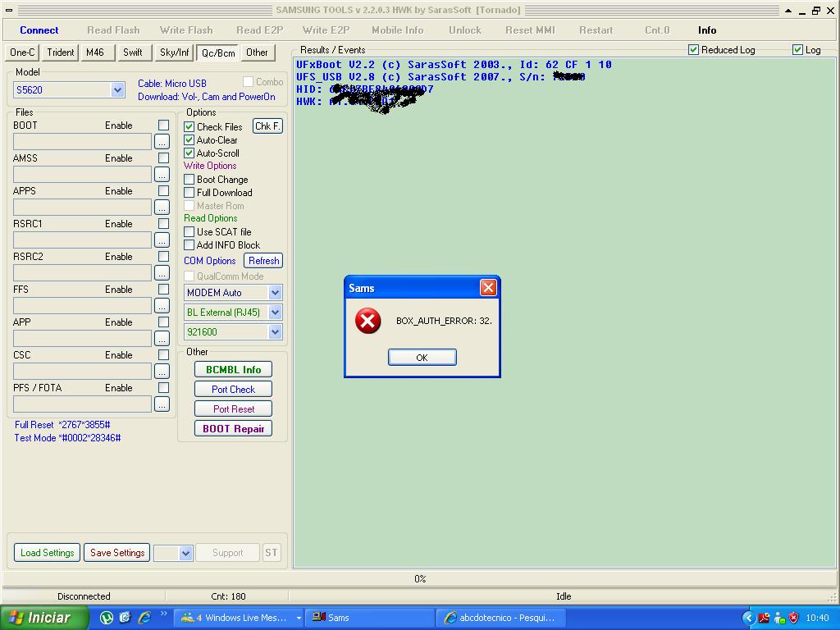Enable Full Download write option

[189, 192]
